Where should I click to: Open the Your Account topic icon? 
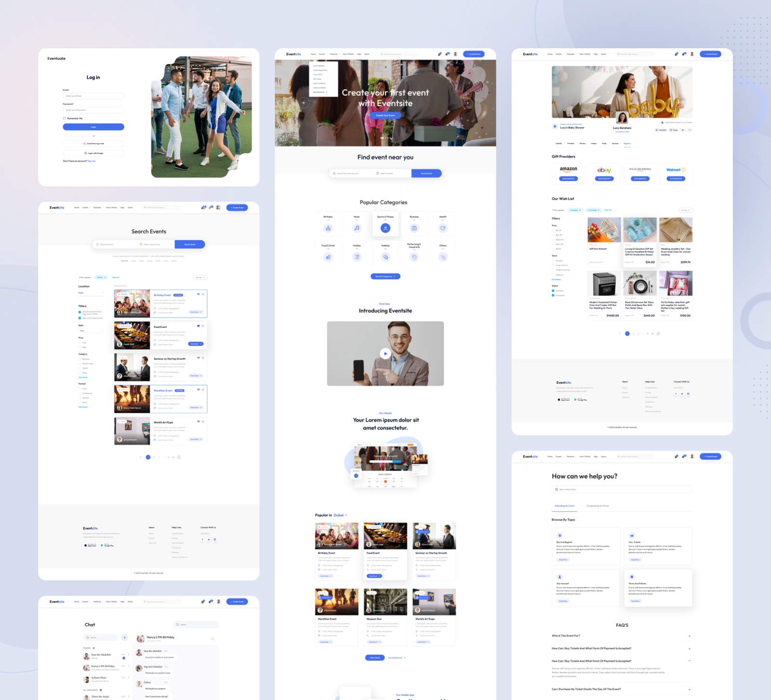559,577
